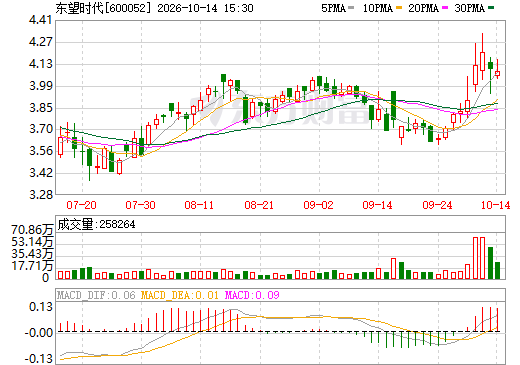Screen dimensions: 520x365
Task: Click the 10PMA legend label
Action: [377, 8]
